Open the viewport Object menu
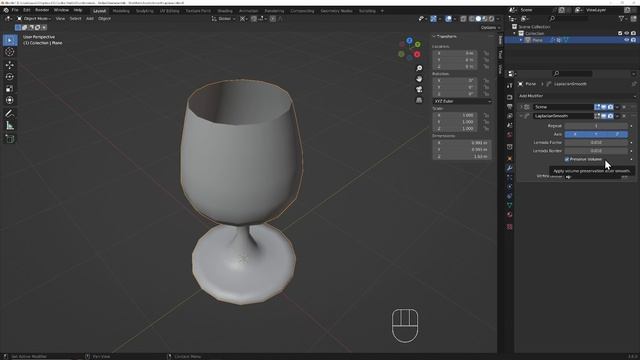640x360 pixels. point(104,19)
